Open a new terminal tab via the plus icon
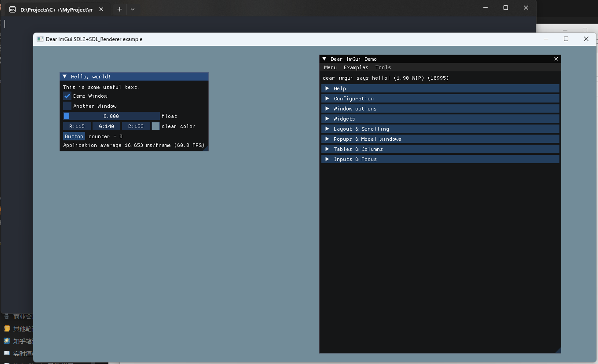Viewport: 598px width, 364px height. tap(119, 9)
